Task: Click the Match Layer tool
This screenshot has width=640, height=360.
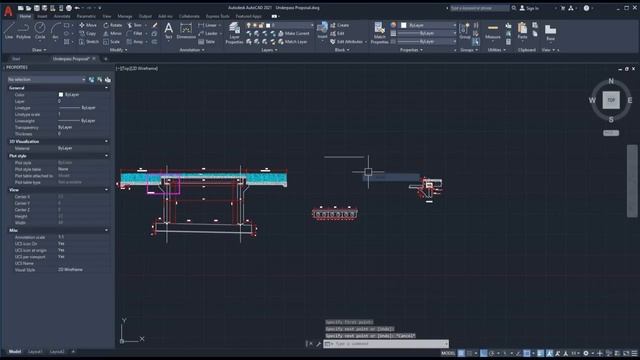Action: 293,42
